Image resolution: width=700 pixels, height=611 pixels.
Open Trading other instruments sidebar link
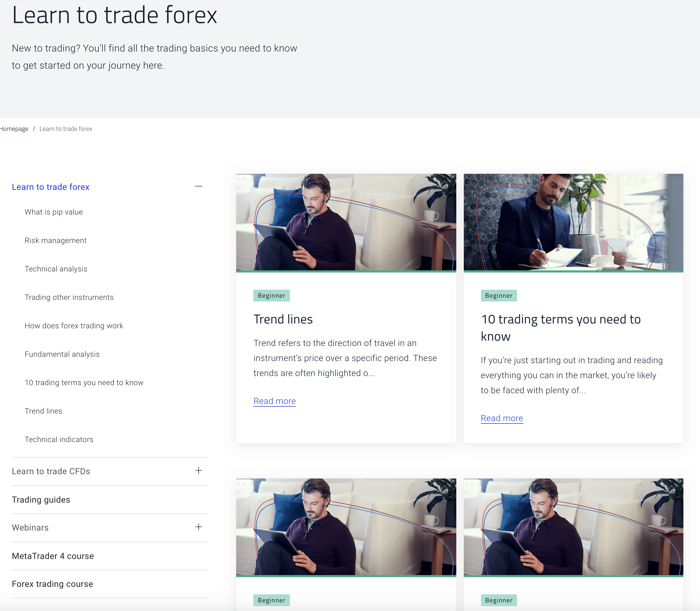tap(69, 297)
